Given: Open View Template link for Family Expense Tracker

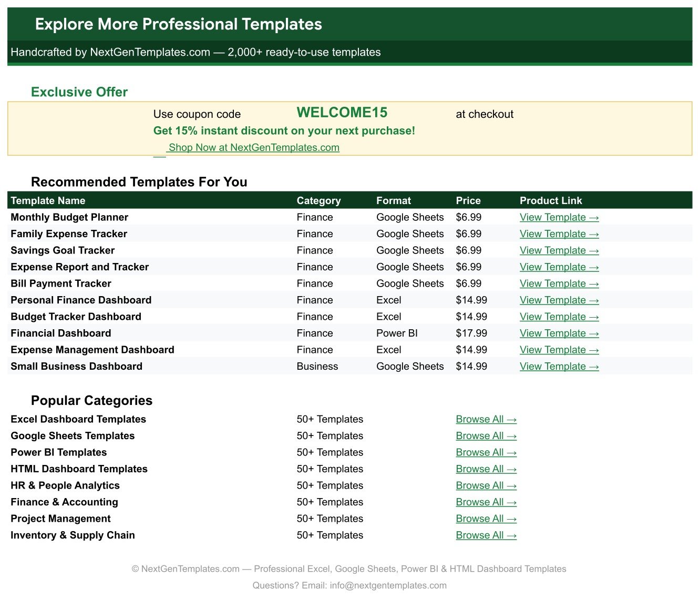Looking at the screenshot, I should click(559, 234).
